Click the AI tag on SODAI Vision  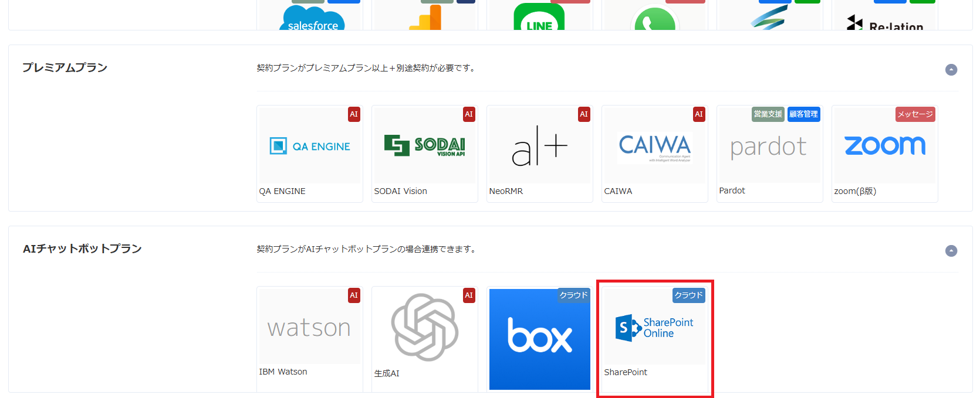click(469, 114)
